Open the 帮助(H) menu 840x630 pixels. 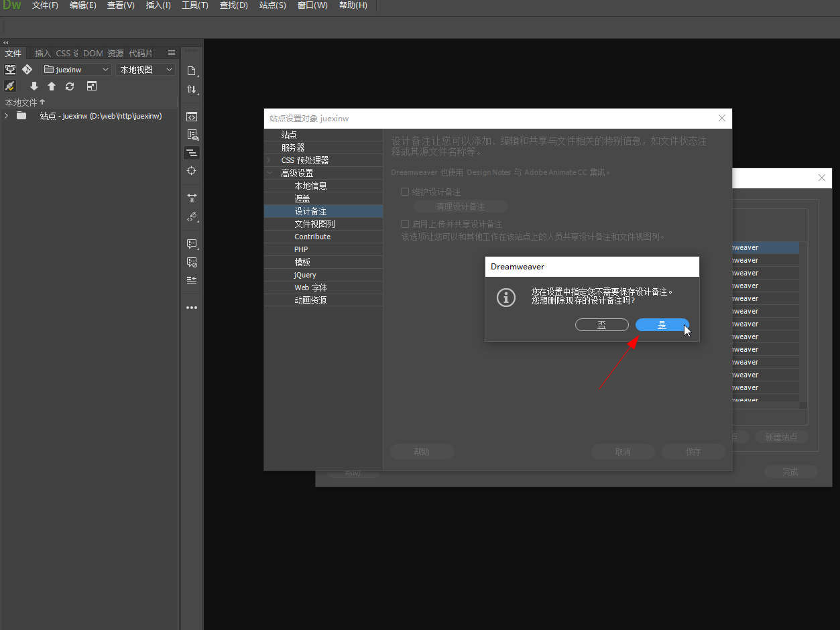coord(353,5)
